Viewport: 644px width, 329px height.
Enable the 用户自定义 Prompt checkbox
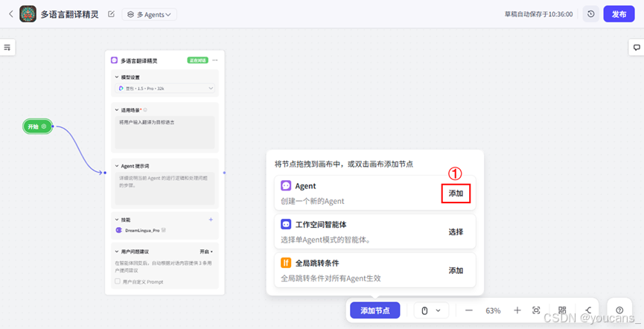[118, 281]
